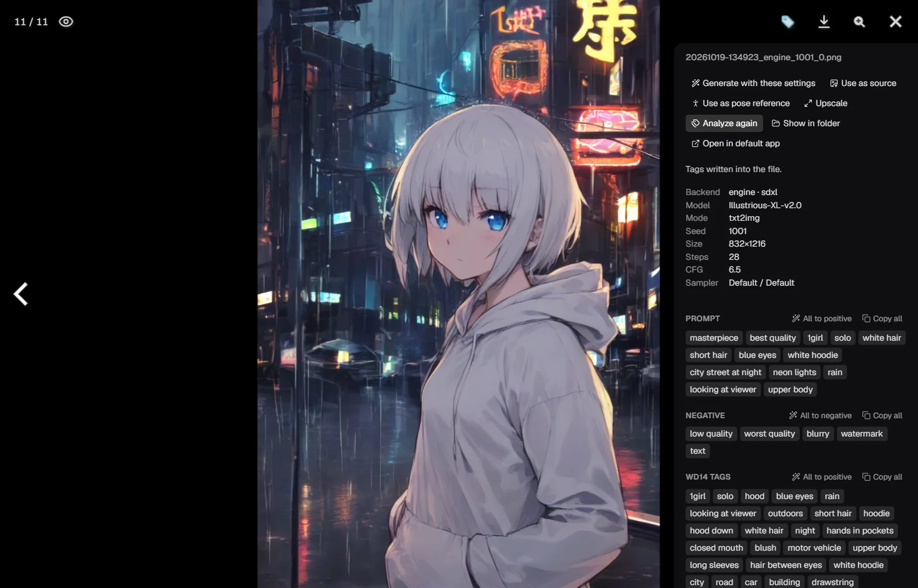Select the best quality prompt tag
Viewport: 918px width, 588px height.
point(773,338)
